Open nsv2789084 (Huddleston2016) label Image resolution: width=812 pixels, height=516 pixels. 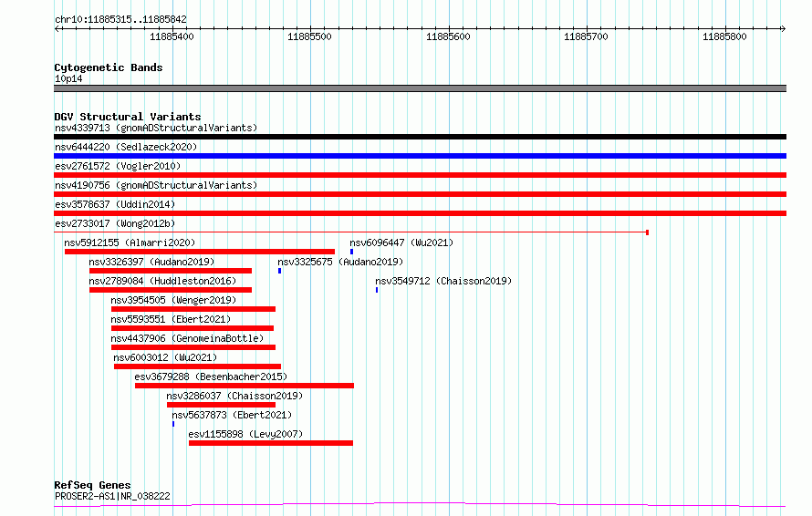(162, 281)
